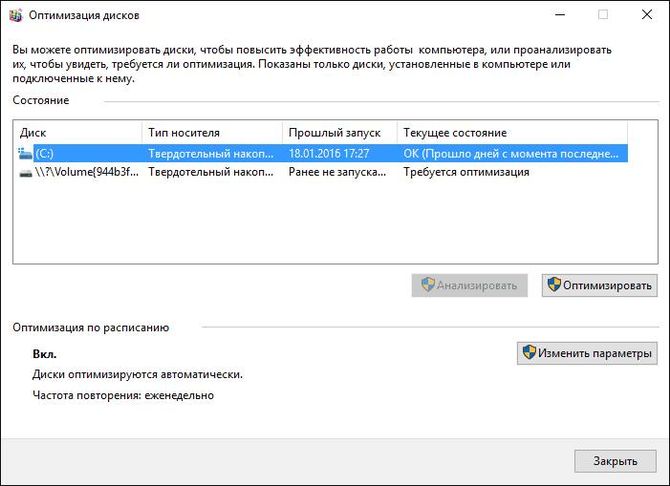Select the \\?\Volume{944b3f... disk row

pyautogui.click(x=323, y=172)
